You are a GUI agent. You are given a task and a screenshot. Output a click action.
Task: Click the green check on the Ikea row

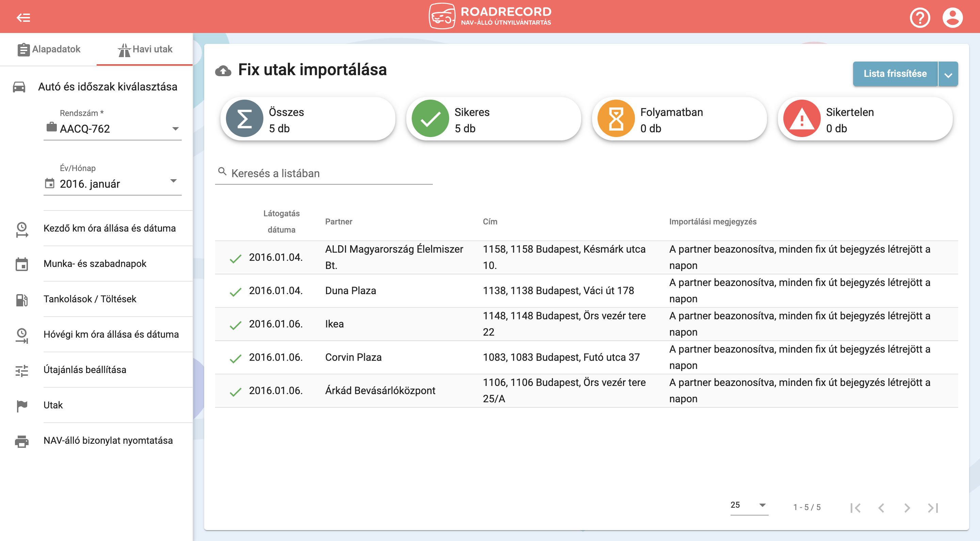(x=235, y=325)
